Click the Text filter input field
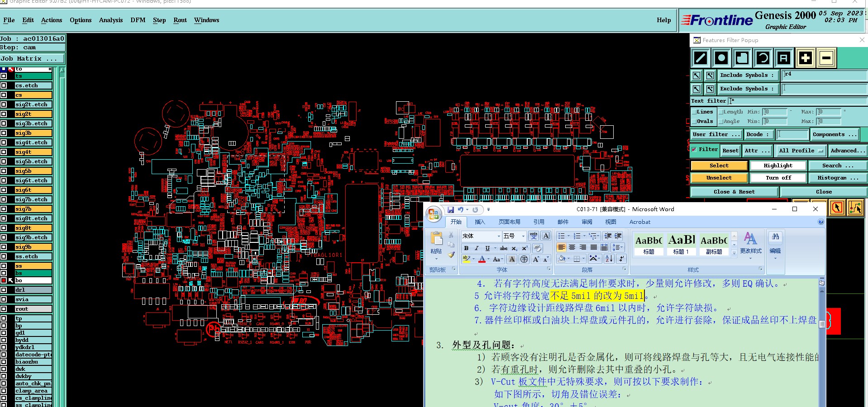868x407 pixels. tap(797, 101)
